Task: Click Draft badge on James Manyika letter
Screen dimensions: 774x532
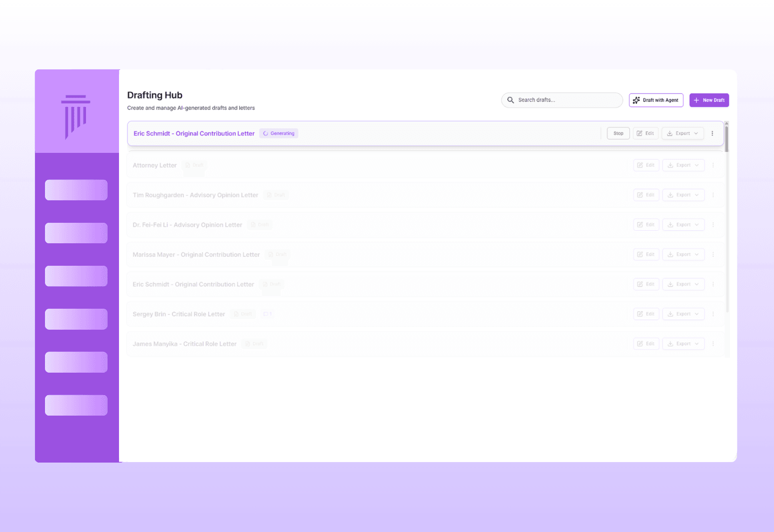Action: point(254,344)
